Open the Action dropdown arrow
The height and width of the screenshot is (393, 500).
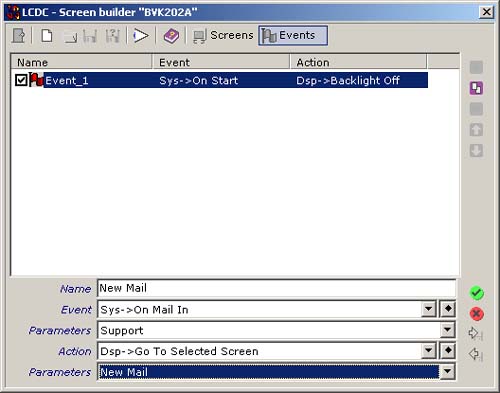click(x=429, y=351)
